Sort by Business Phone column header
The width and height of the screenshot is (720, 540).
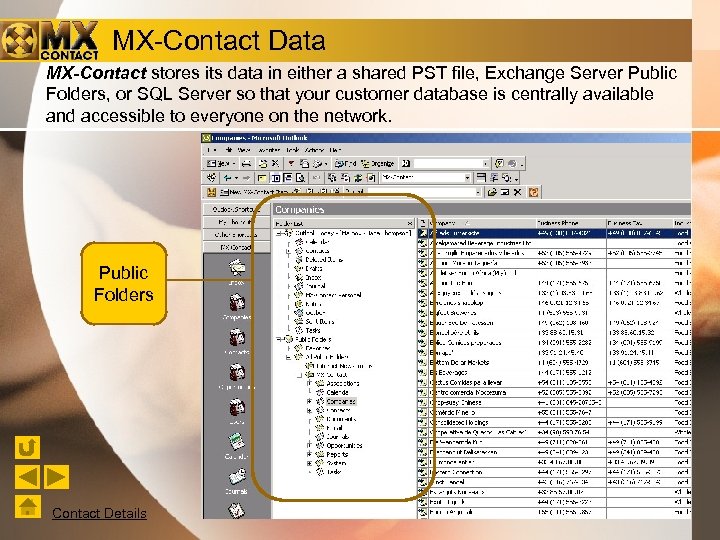pos(570,223)
